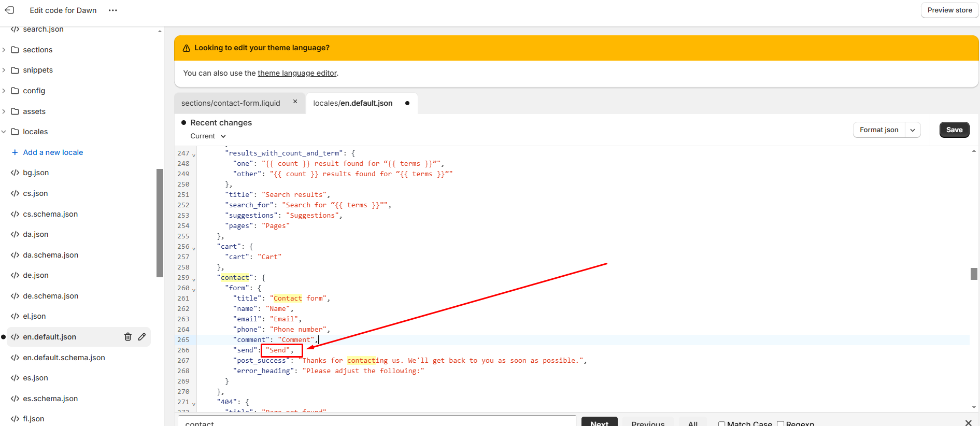Toggle the Match Case checkbox
Image resolution: width=980 pixels, height=426 pixels.
(x=721, y=424)
